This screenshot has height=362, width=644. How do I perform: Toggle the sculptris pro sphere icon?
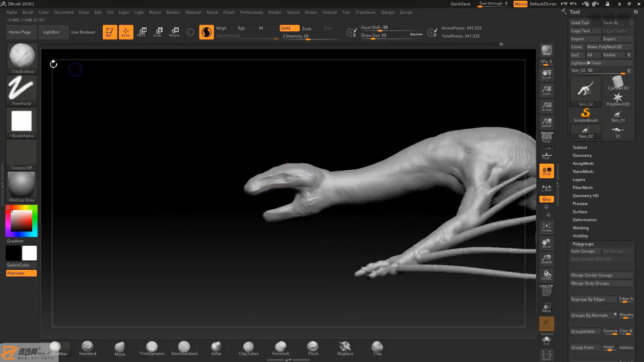coord(191,32)
